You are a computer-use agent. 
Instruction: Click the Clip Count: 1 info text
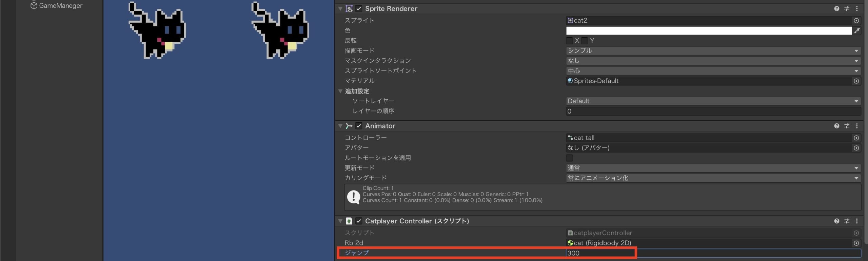coord(378,188)
